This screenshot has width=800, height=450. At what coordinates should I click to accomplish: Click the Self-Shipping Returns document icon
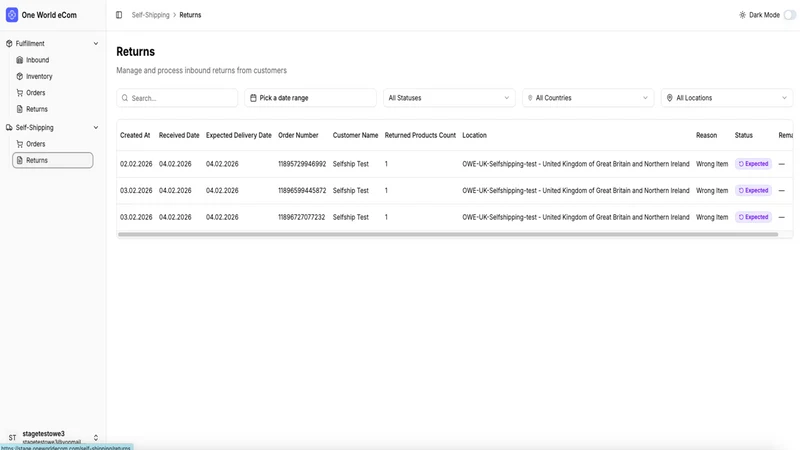[x=19, y=160]
